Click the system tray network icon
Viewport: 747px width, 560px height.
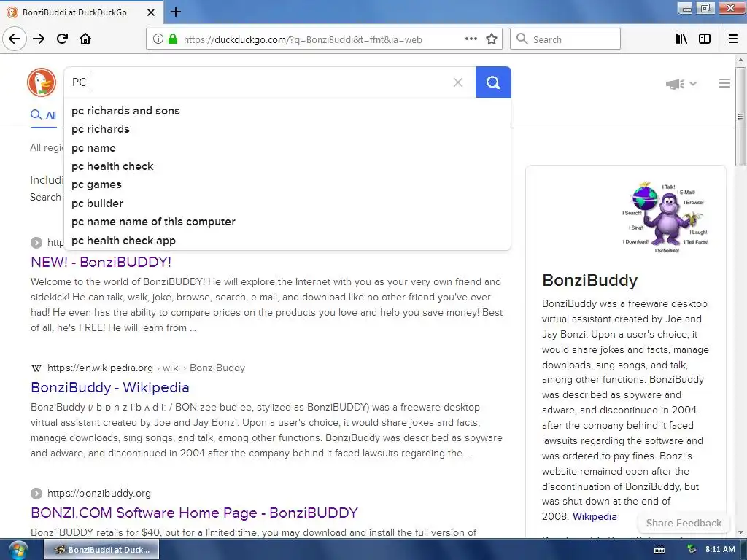click(x=692, y=550)
